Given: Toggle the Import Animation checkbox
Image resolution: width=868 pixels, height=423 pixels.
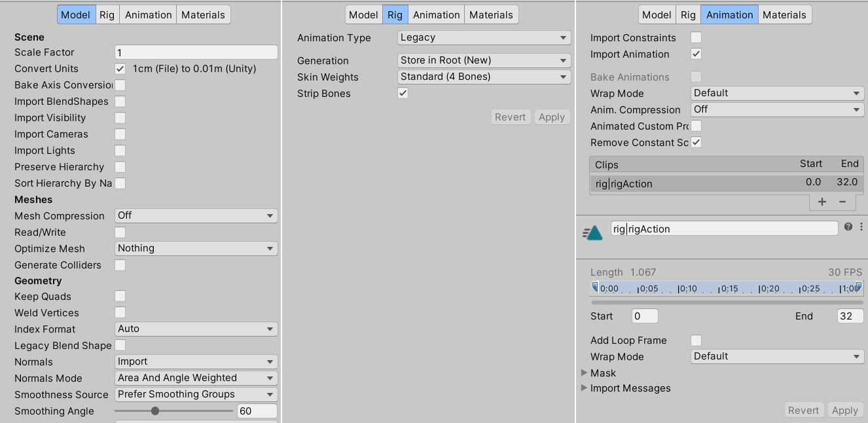Looking at the screenshot, I should click(x=696, y=54).
